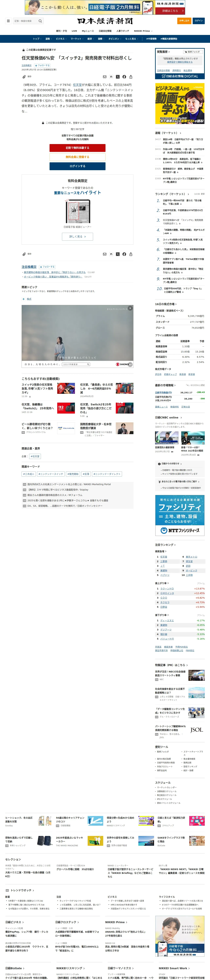Screen dimensions: 210x980
Task: Click paperclip 保存 icon above 注目株概況 section
Action: tap(24, 254)
